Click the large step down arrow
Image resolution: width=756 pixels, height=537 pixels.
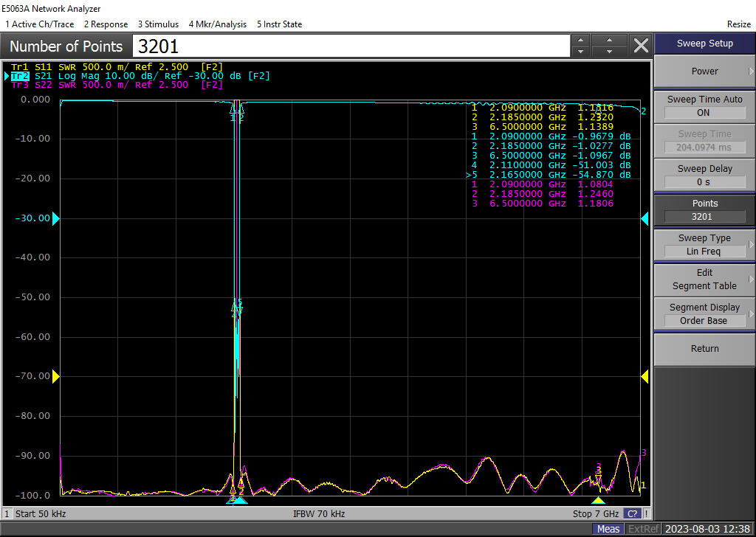tap(609, 52)
